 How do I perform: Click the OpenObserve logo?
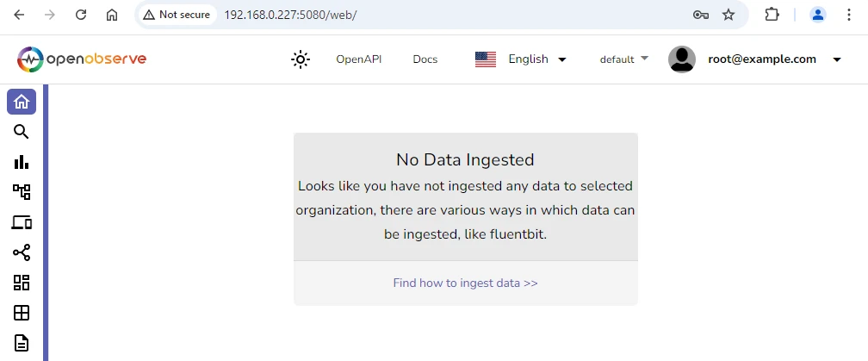point(82,59)
